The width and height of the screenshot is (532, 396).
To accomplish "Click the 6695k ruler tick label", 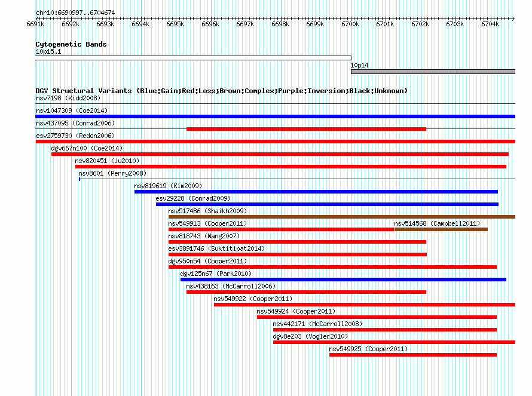I will [175, 24].
